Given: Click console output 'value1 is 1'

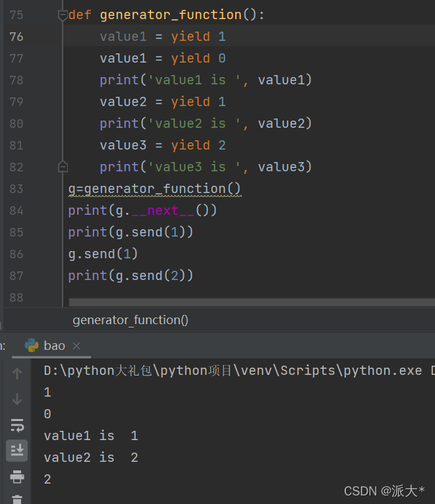Looking at the screenshot, I should click(91, 436).
